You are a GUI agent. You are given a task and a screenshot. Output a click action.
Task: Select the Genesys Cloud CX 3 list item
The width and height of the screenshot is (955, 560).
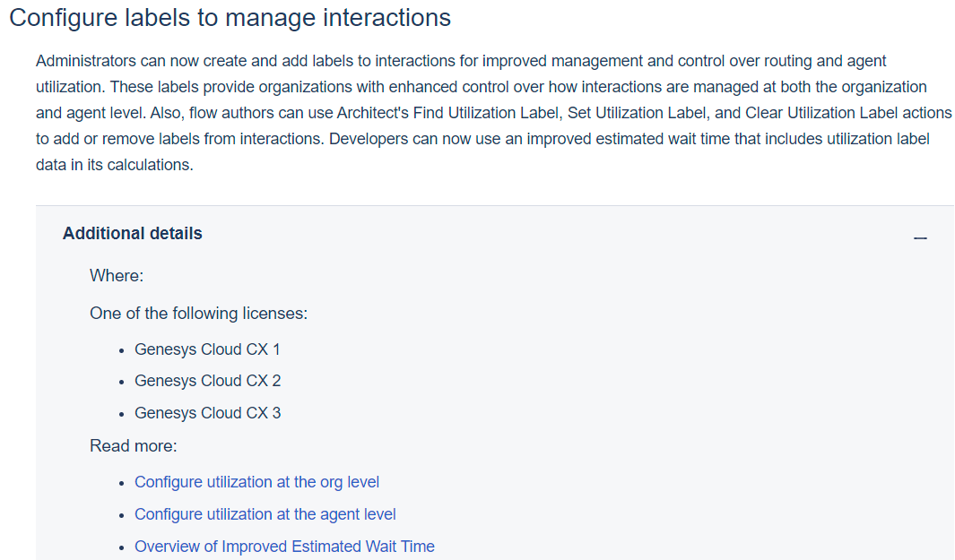pos(207,412)
